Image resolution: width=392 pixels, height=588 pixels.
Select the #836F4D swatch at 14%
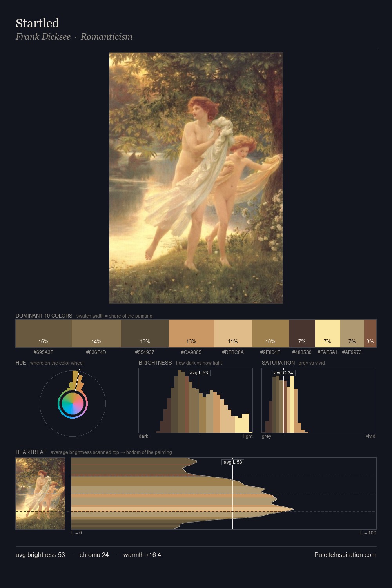(96, 334)
